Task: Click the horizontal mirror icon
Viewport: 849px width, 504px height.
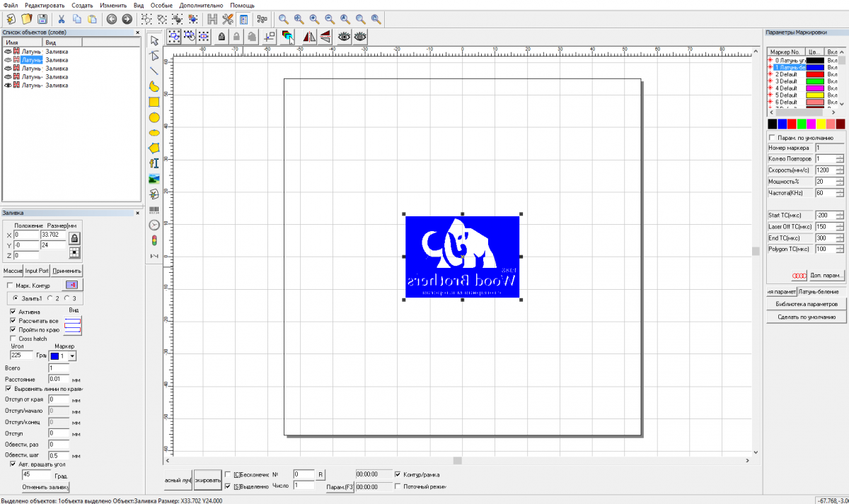Action: point(309,37)
